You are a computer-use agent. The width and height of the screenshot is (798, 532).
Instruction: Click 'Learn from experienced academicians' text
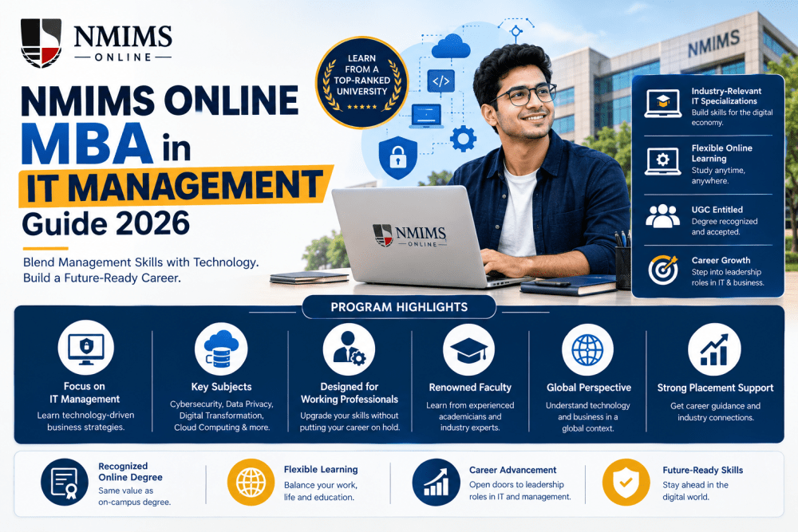pos(470,411)
